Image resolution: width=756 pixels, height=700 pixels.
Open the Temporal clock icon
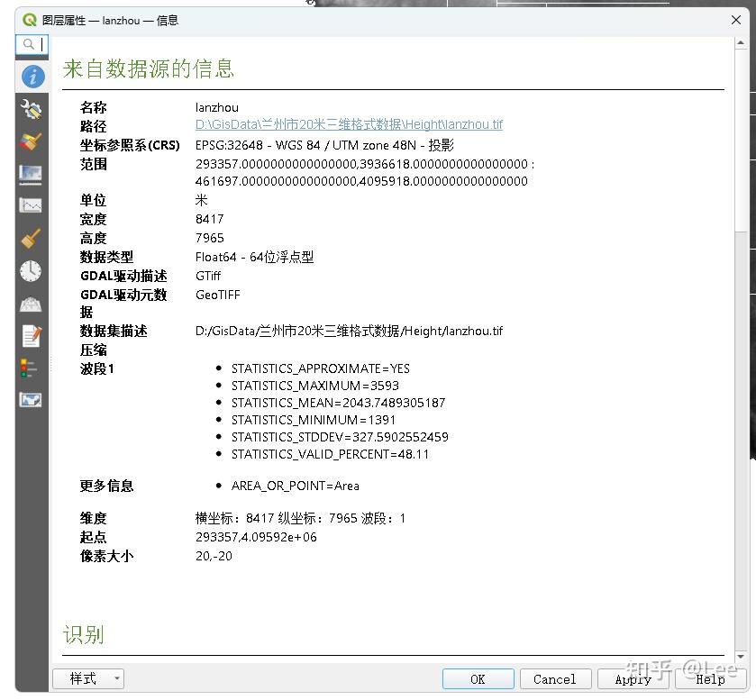tap(31, 271)
